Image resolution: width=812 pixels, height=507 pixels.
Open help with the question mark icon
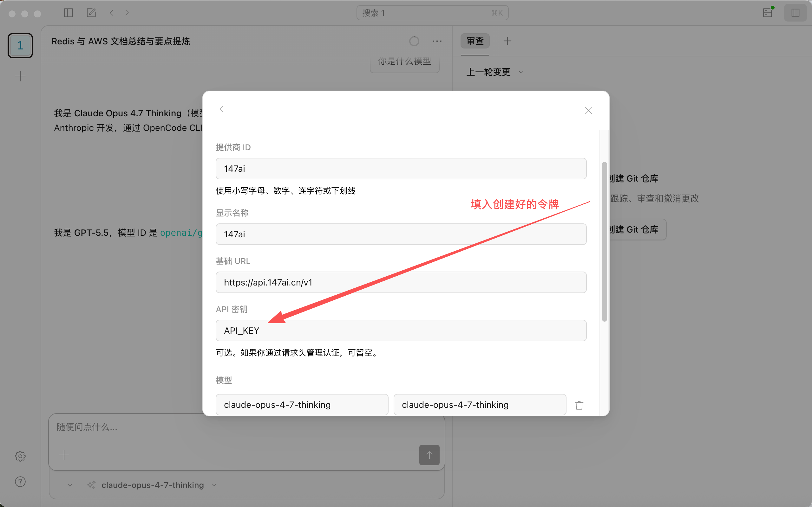click(x=20, y=482)
